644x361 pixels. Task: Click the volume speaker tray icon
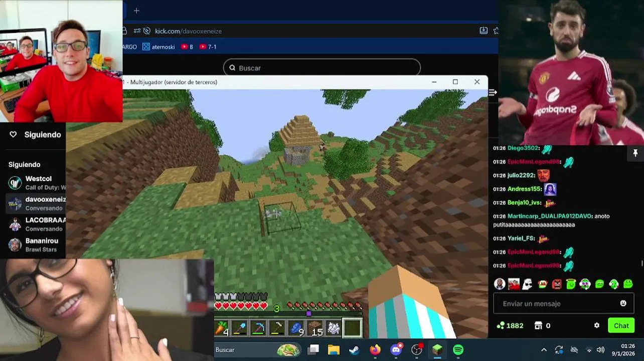(x=600, y=349)
